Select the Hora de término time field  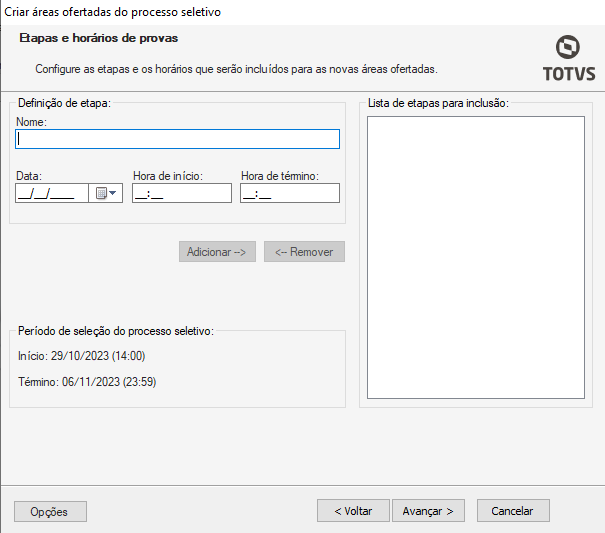coord(289,193)
